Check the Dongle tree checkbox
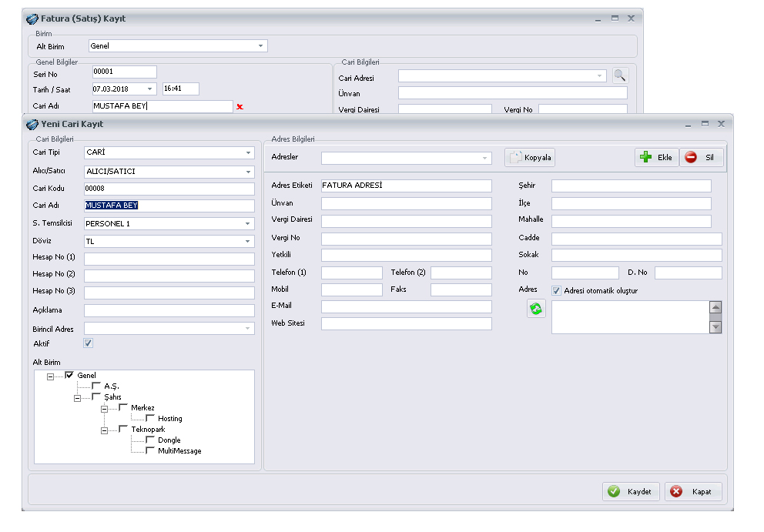 pos(150,440)
